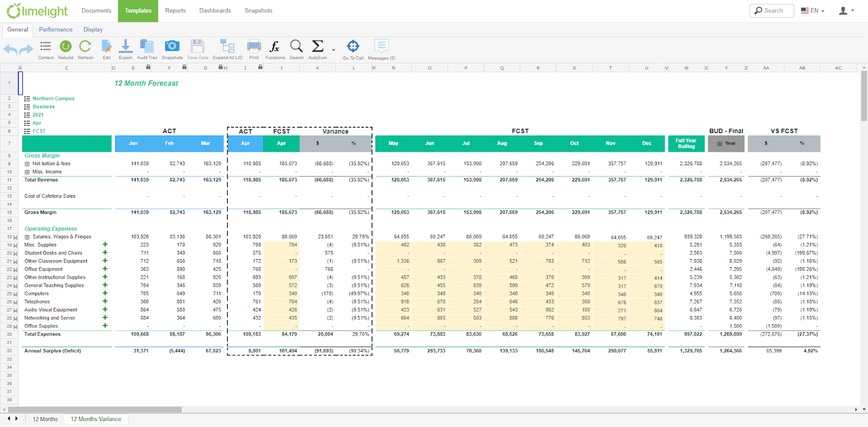
Task: Click green plus for Audio Visual Equipment
Action: click(105, 309)
